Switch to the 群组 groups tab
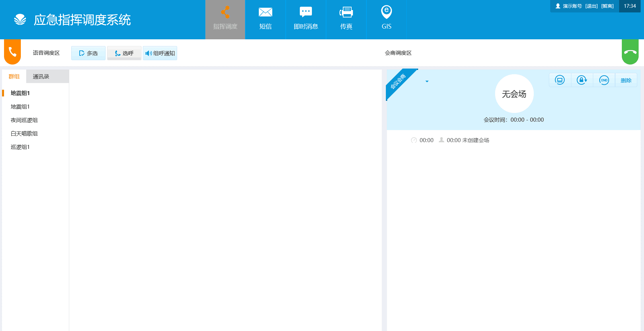 [x=14, y=77]
